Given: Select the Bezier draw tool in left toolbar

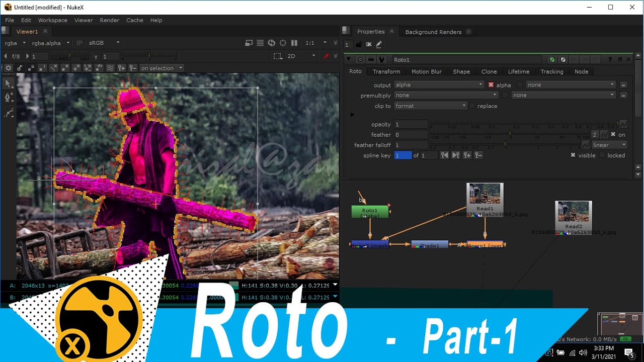Looking at the screenshot, I should (9, 114).
